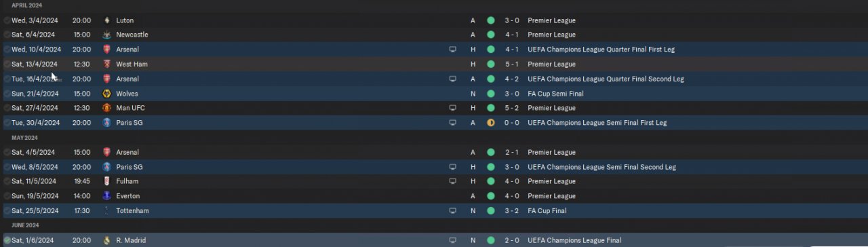Open the R. Madrid team link
Screen dimensions: 868x247
click(131, 240)
